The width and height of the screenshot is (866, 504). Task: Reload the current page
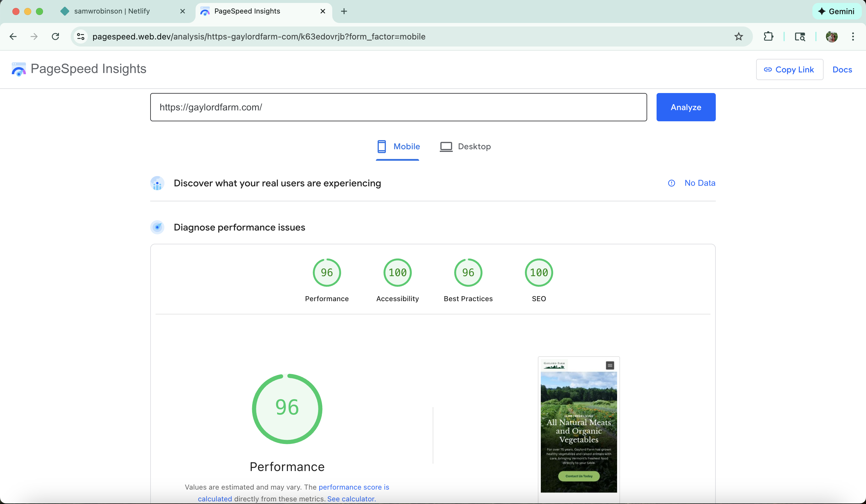[55, 37]
